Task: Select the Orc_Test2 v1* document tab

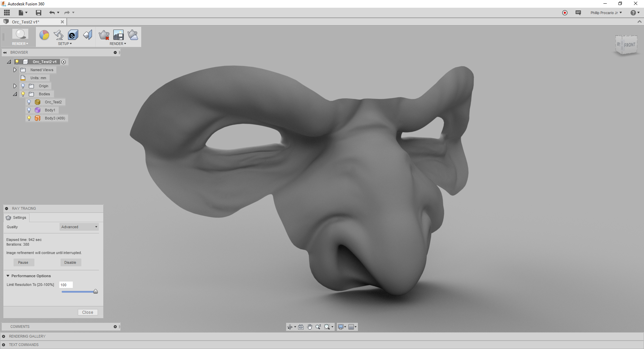Action: (x=25, y=22)
